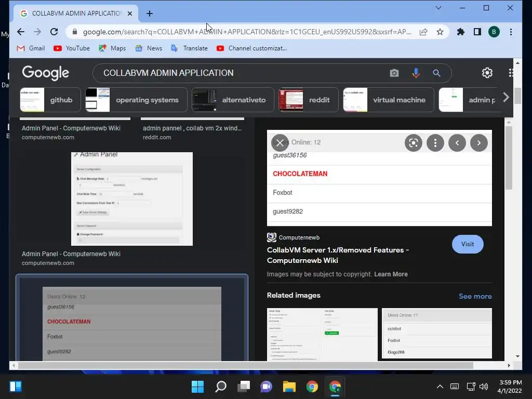The height and width of the screenshot is (399, 532).
Task: Search by image camera icon
Action: coord(394,73)
